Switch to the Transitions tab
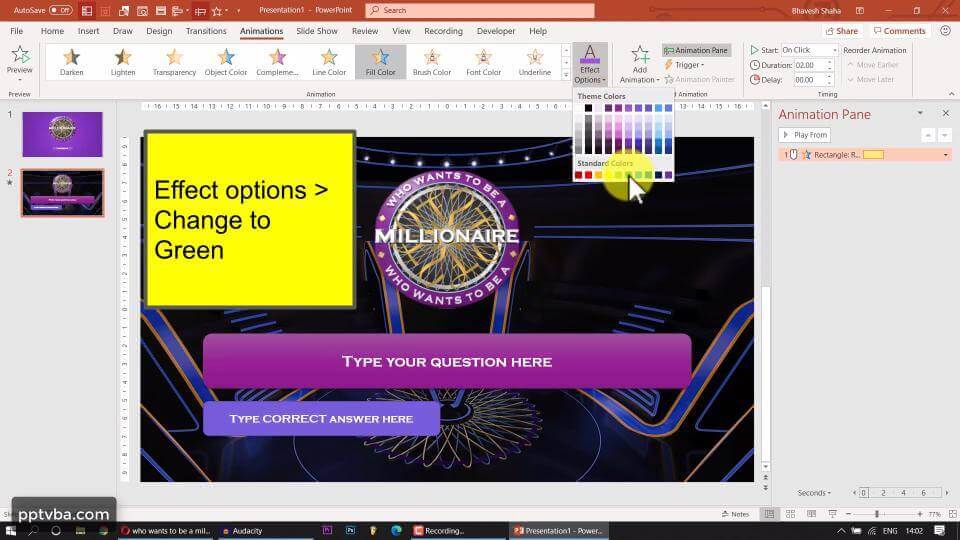The image size is (960, 540). coord(206,31)
